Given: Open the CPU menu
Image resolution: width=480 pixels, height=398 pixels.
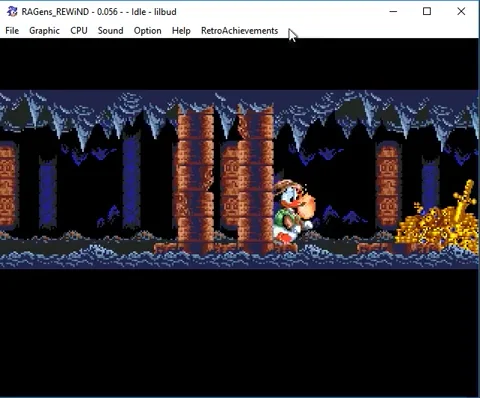Looking at the screenshot, I should coord(79,31).
